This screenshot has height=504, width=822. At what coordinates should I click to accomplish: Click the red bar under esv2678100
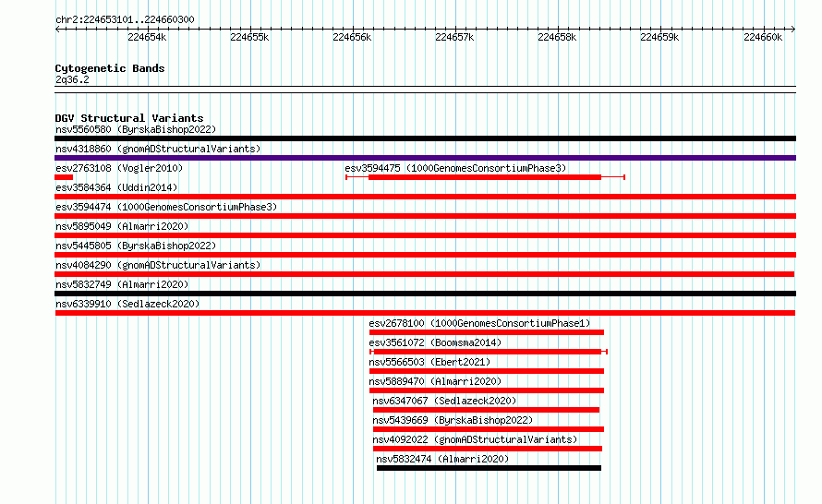[487, 332]
